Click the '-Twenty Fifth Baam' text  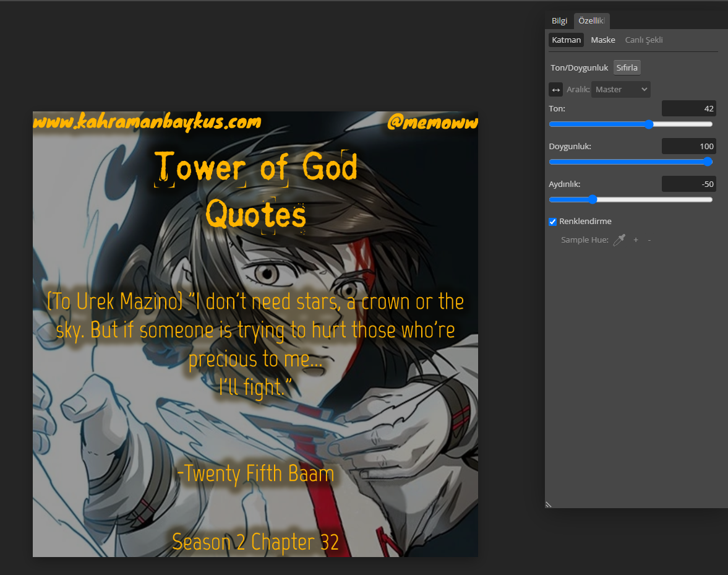[x=256, y=474]
